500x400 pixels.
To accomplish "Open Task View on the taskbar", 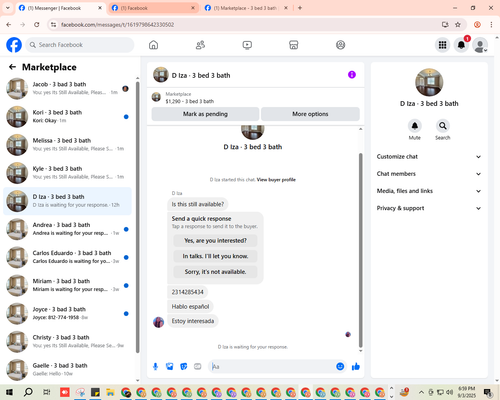I will [47, 392].
